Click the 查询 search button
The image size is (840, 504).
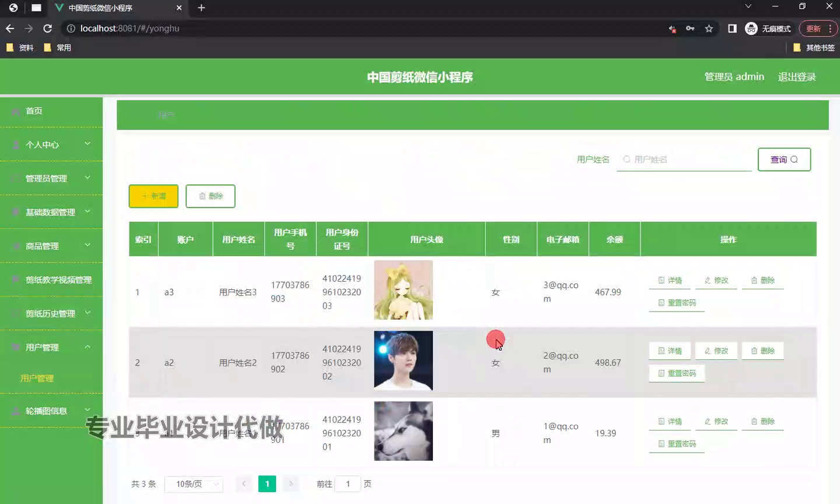(x=784, y=159)
